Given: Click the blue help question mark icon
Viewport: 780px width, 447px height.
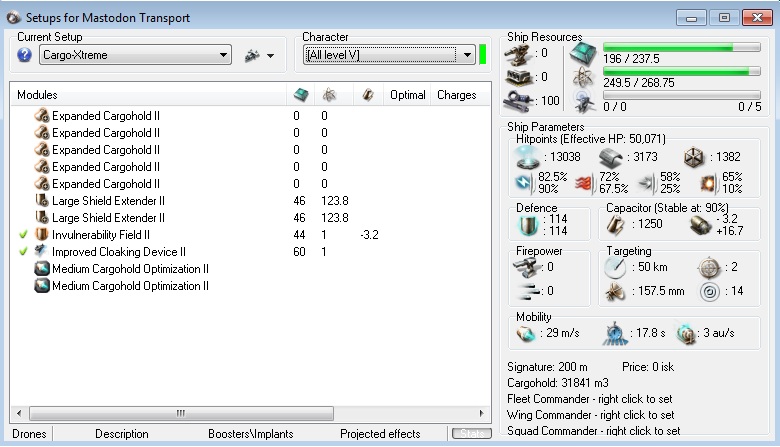Looking at the screenshot, I should coord(24,55).
